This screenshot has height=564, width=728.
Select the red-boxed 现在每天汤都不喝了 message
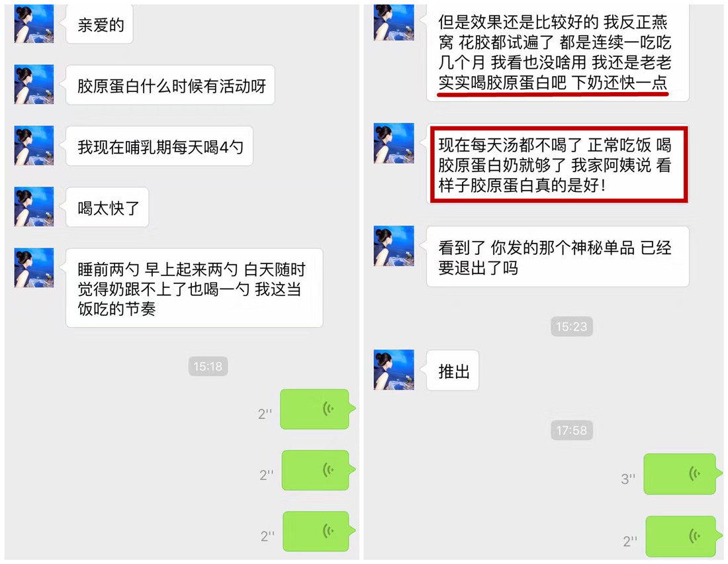pos(558,164)
